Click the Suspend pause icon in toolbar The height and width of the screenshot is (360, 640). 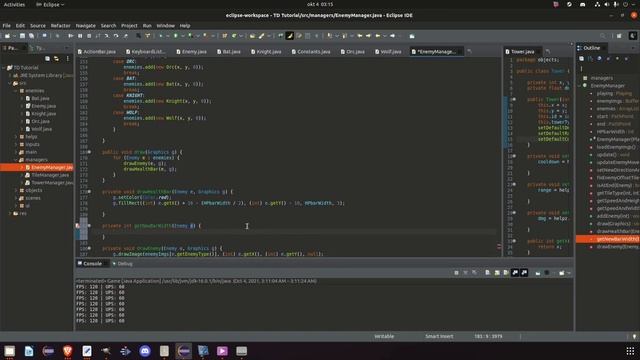point(80,36)
